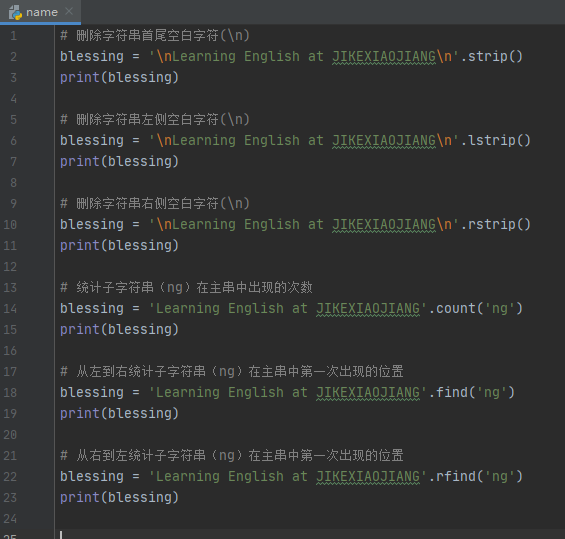Close the name editor tab

(x=69, y=12)
